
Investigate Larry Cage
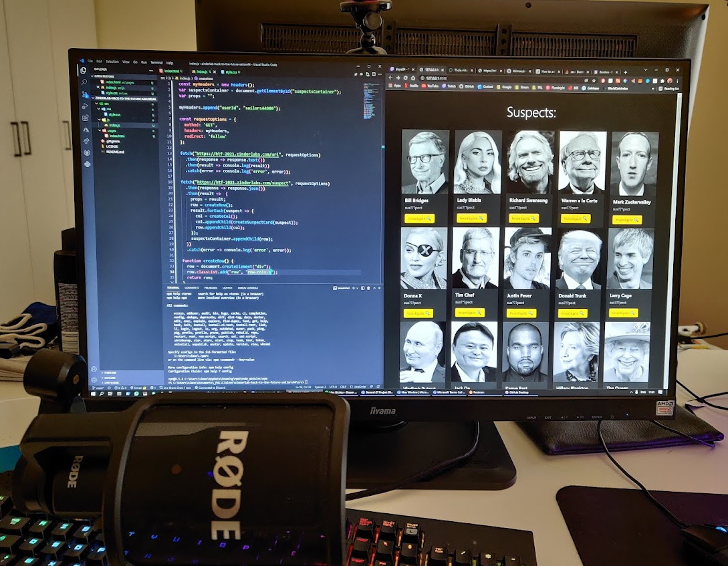point(623,313)
